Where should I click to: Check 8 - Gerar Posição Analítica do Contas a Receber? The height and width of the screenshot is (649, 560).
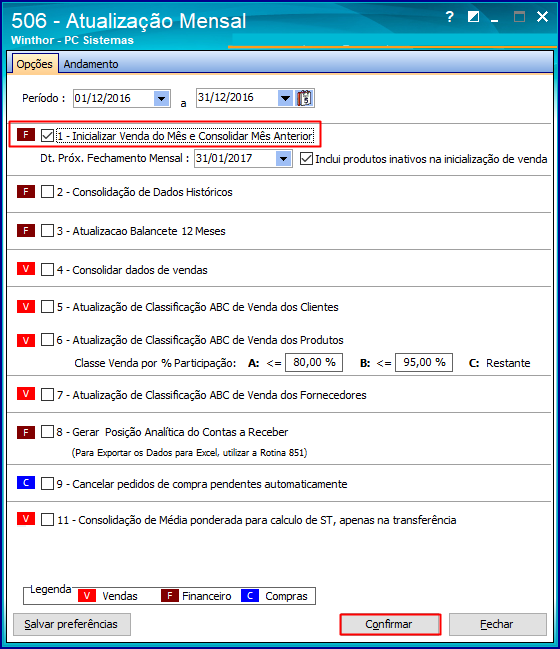pos(47,432)
